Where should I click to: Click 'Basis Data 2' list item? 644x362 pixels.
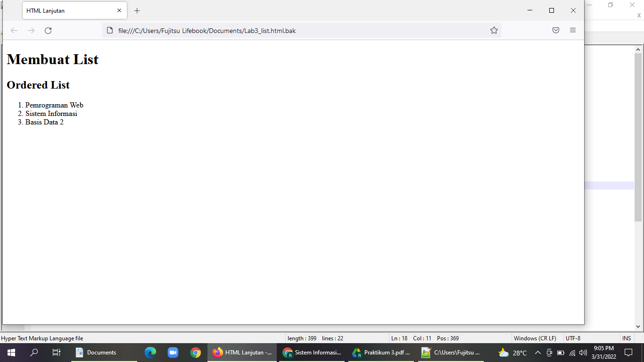44,122
